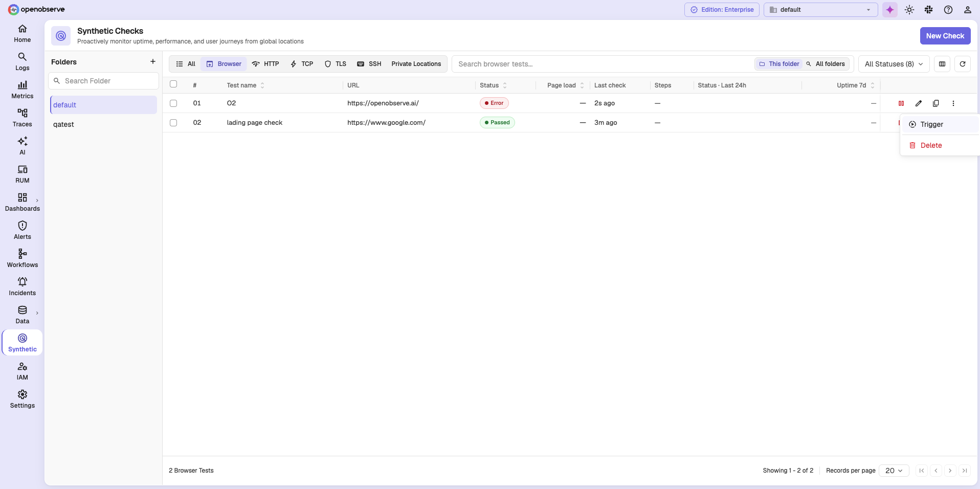Choose Trigger from context menu
The width and height of the screenshot is (980, 489).
[940, 124]
